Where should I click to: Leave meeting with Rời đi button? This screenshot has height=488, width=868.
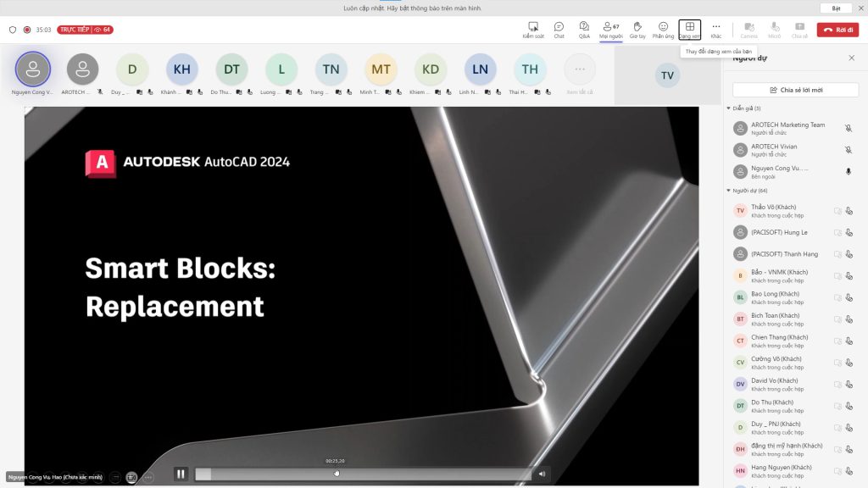point(837,30)
